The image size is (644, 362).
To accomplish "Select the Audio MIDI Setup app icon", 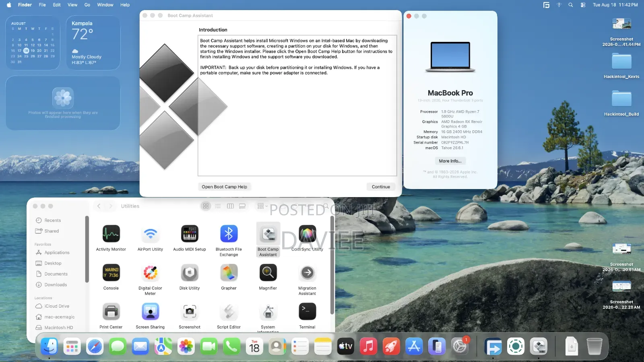I will pos(190,234).
